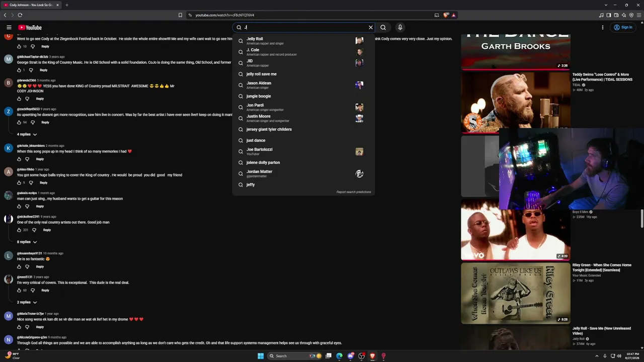Dislike the Alex-l9k5o comment
This screenshot has width=644, height=362.
coord(31,183)
